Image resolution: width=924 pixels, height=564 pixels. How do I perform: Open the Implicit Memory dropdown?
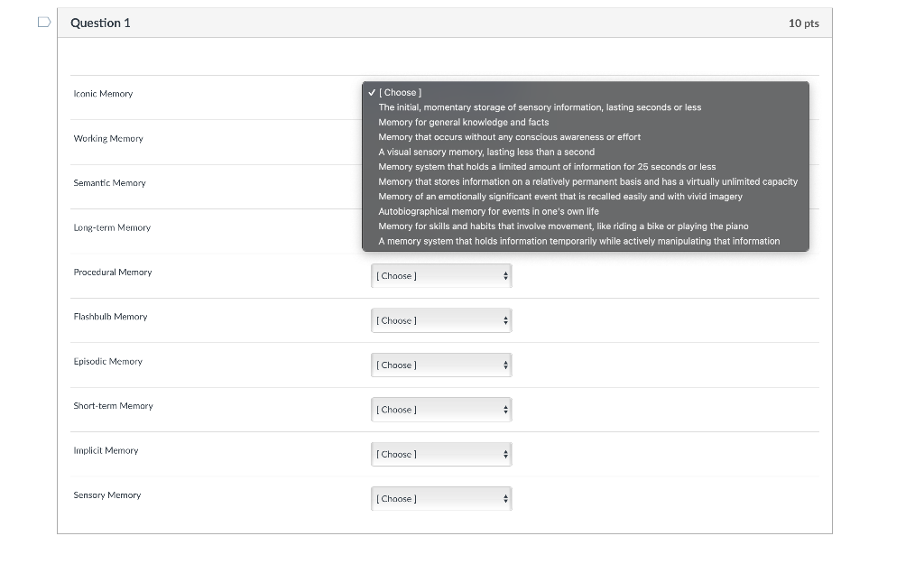[442, 454]
